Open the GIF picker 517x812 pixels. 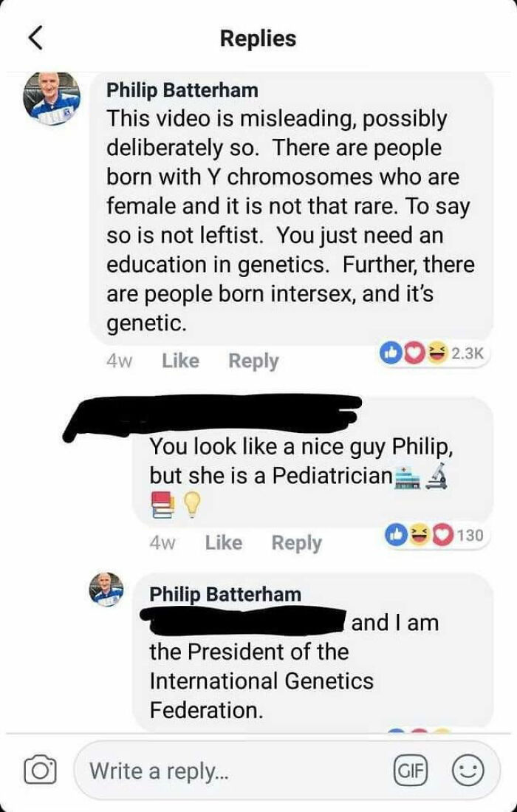pos(411,771)
